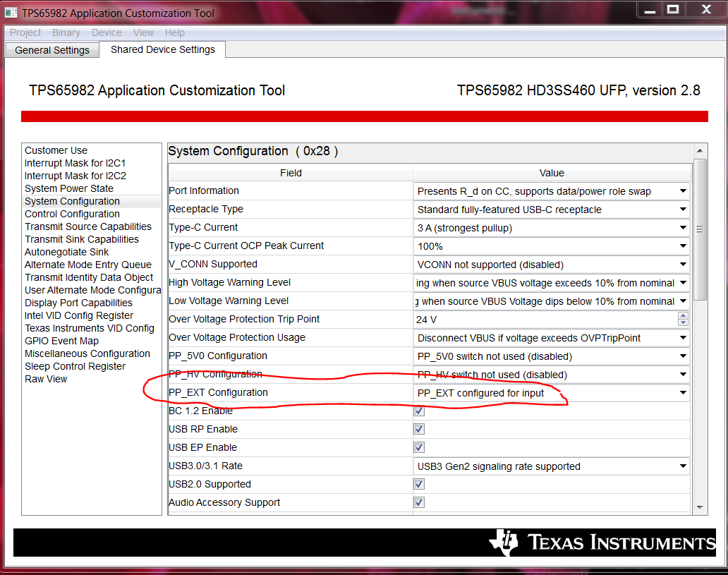Open the PP_HV Configuration dropdown

click(x=551, y=375)
